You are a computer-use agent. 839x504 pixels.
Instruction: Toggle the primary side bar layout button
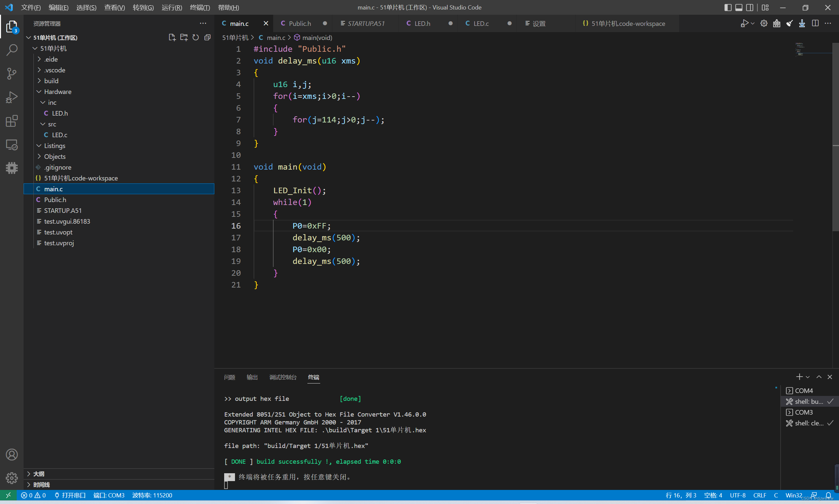pyautogui.click(x=728, y=8)
